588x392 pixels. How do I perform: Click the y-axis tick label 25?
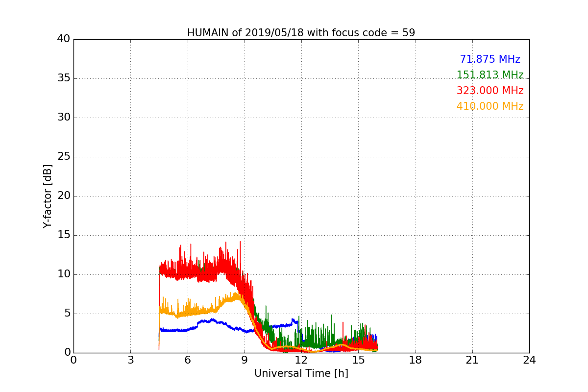[x=64, y=157]
